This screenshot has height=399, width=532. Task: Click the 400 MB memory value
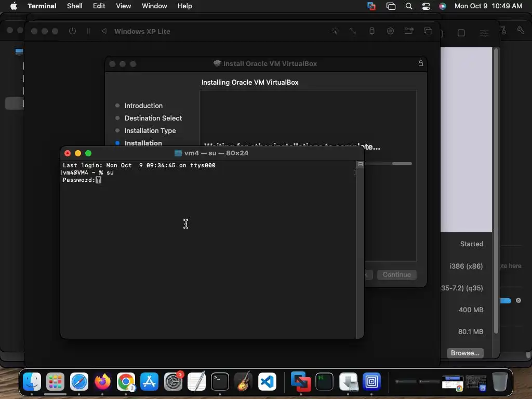coord(471,310)
